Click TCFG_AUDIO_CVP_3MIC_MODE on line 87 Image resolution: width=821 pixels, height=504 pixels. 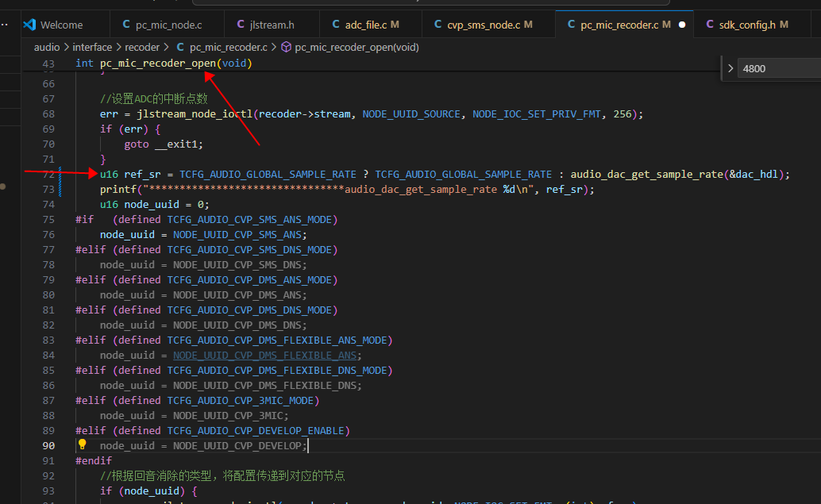tap(241, 400)
